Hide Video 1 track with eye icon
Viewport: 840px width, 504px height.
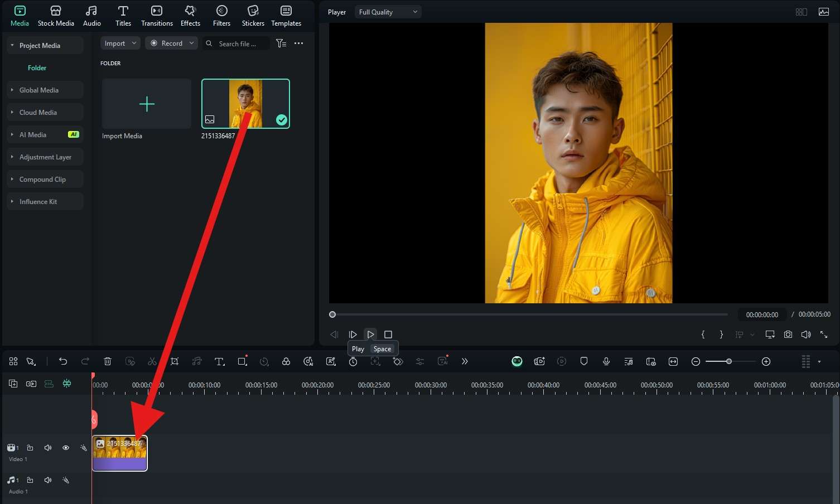point(66,448)
